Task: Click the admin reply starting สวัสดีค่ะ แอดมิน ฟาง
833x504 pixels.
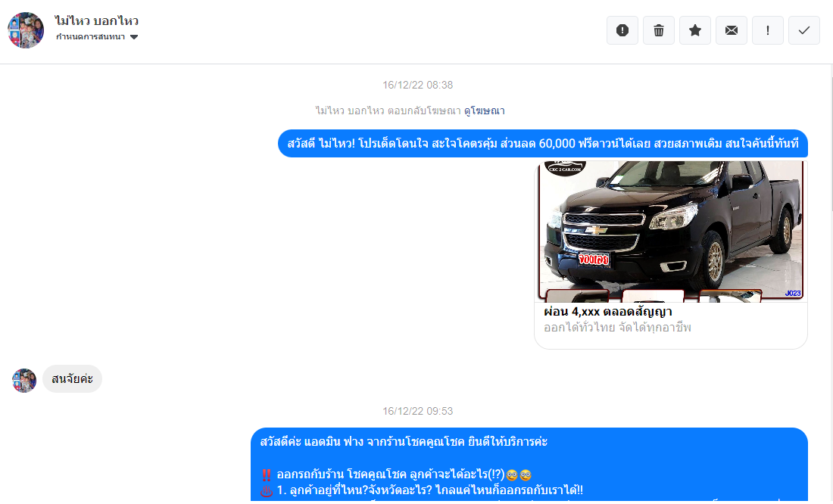Action: point(529,465)
